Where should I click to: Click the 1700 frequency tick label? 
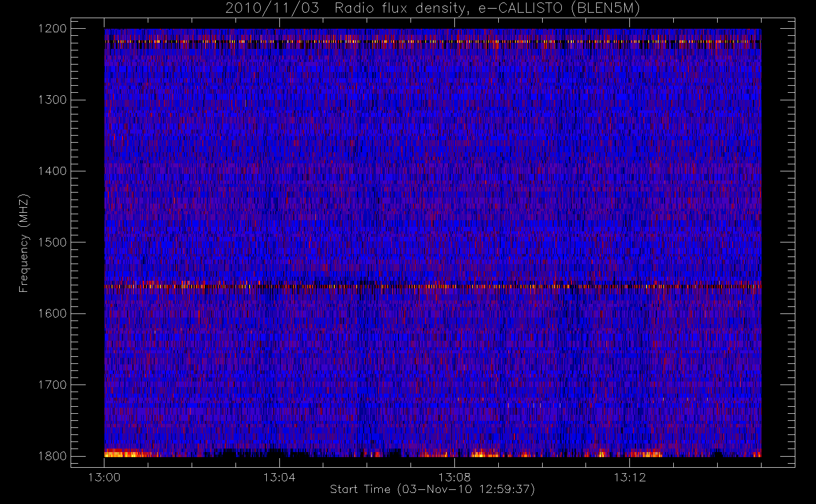tap(52, 385)
